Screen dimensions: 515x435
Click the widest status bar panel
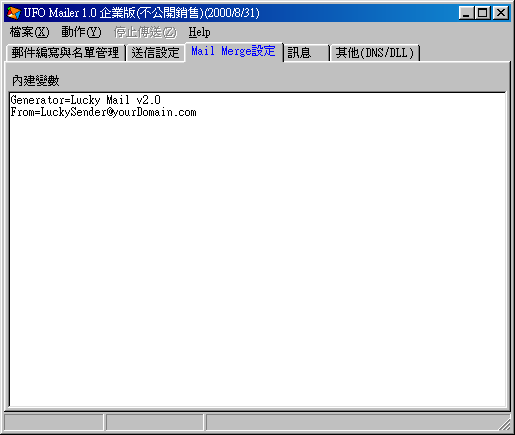[x=357, y=423]
